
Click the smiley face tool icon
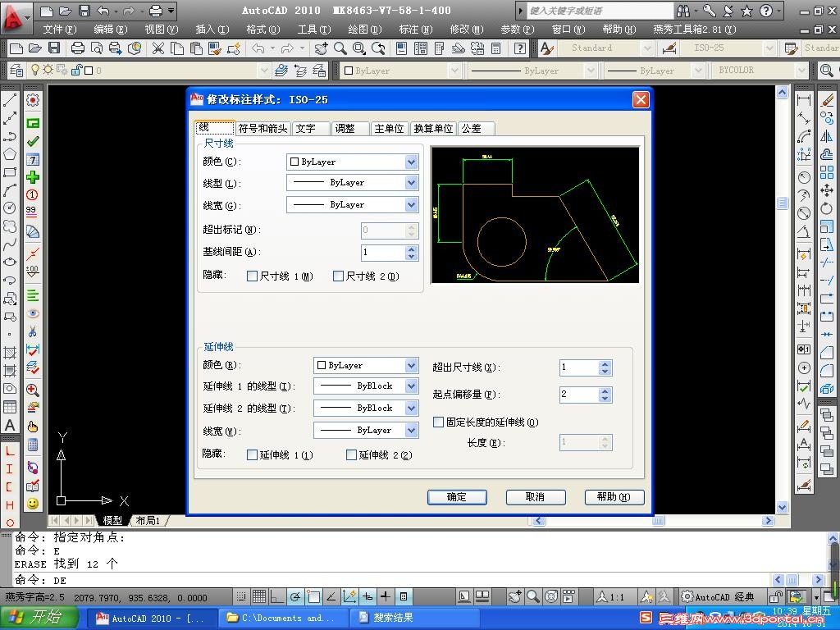(x=33, y=504)
